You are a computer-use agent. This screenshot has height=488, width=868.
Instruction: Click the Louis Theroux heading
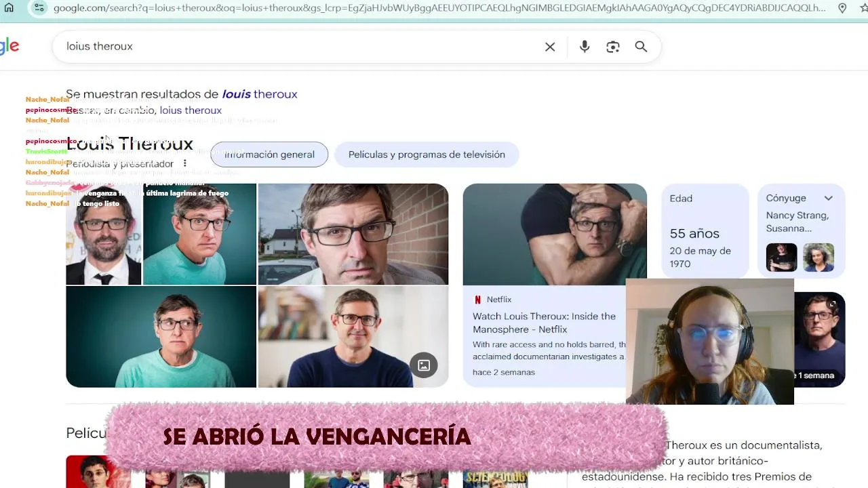(130, 144)
